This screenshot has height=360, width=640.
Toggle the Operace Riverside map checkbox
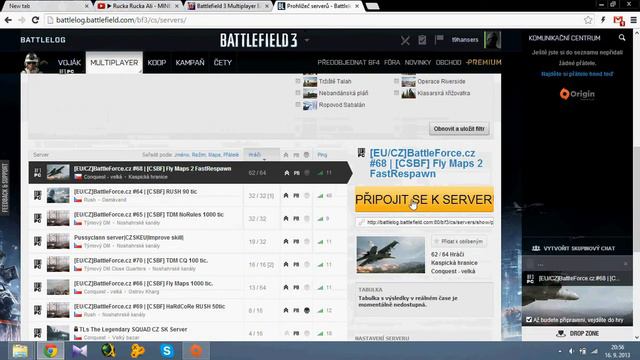tap(396, 81)
